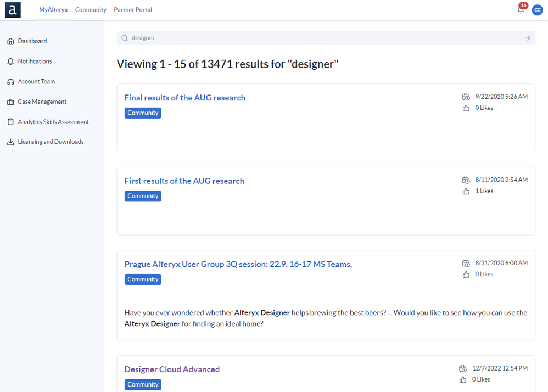Viewport: 548px width, 392px height.
Task: Submit search with the arrow icon
Action: (527, 38)
